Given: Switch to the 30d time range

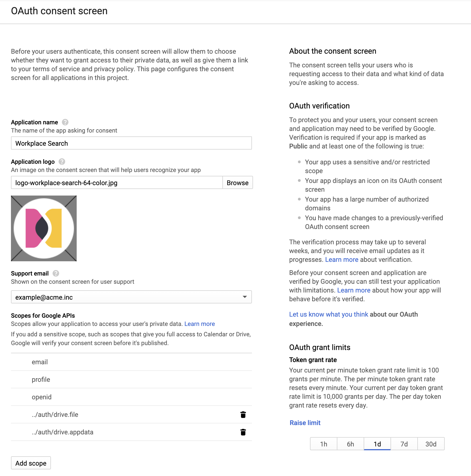Looking at the screenshot, I should [x=431, y=444].
